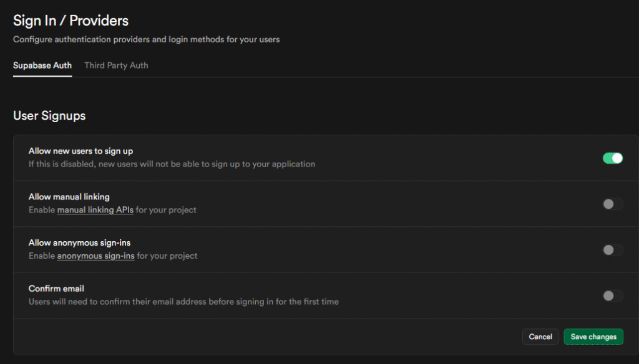The width and height of the screenshot is (639, 364).
Task: Click the email confirmation description text
Action: click(183, 302)
